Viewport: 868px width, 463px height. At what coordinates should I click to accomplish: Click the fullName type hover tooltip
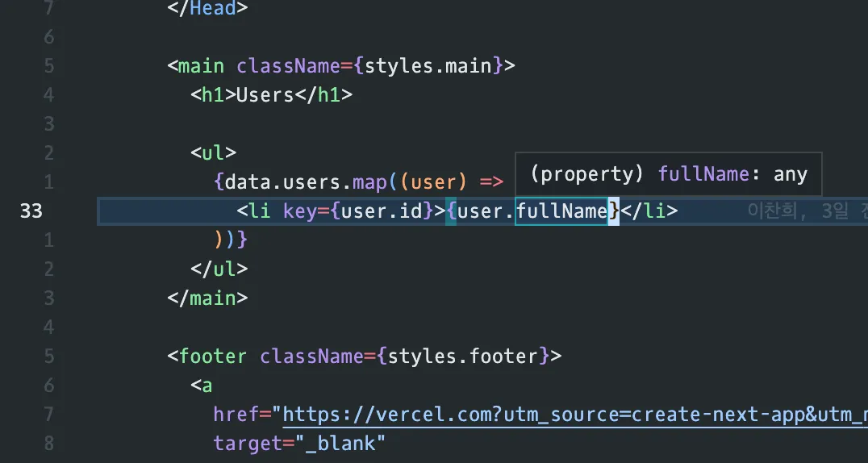tap(668, 174)
